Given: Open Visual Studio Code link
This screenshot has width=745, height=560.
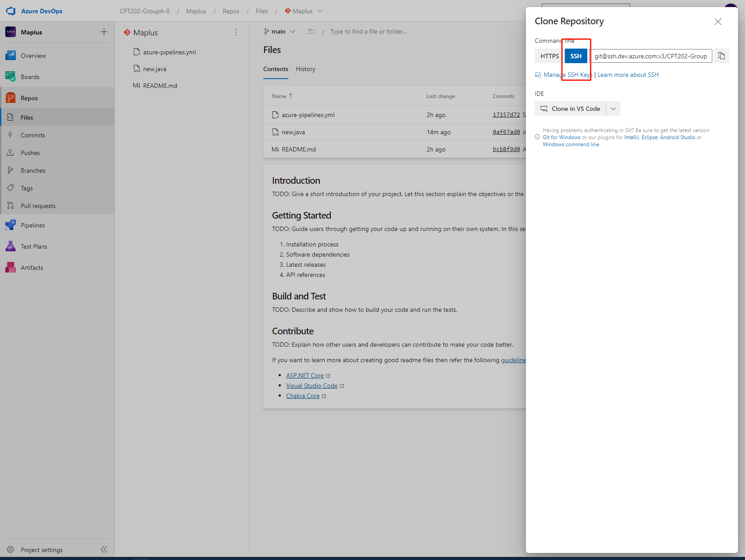Looking at the screenshot, I should pos(312,386).
